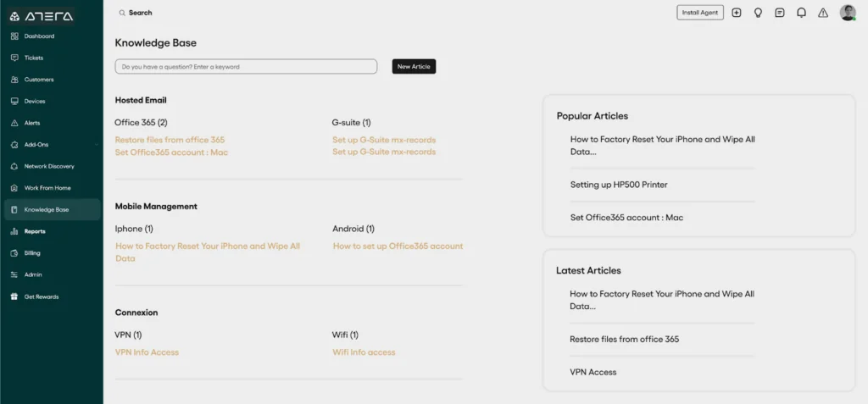This screenshot has width=868, height=404.
Task: Expand the Add-Ons sidebar menu
Action: click(51, 145)
